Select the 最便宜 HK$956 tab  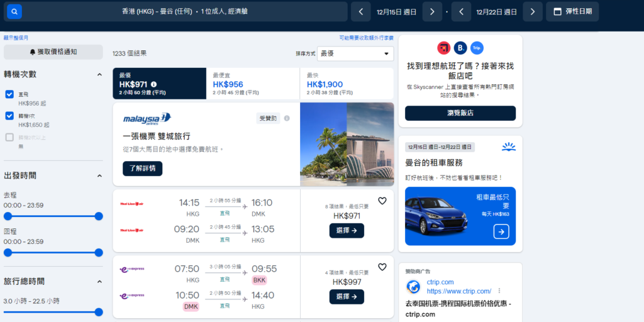(x=253, y=84)
